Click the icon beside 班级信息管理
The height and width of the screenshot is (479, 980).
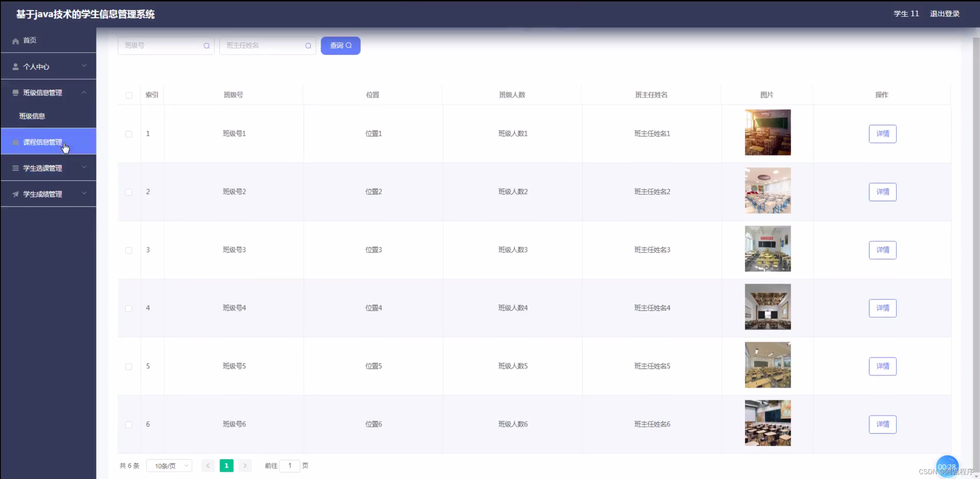pyautogui.click(x=16, y=93)
